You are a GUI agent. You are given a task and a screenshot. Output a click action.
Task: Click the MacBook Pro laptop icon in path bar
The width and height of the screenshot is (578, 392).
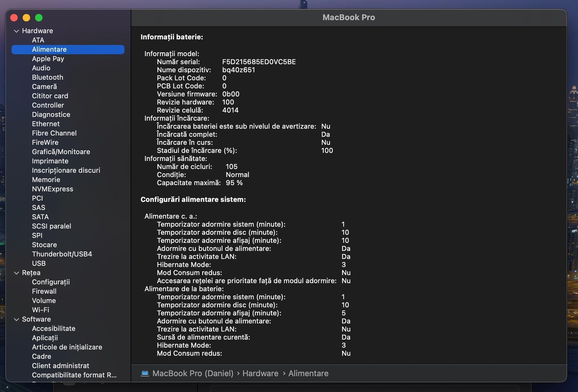coord(145,373)
